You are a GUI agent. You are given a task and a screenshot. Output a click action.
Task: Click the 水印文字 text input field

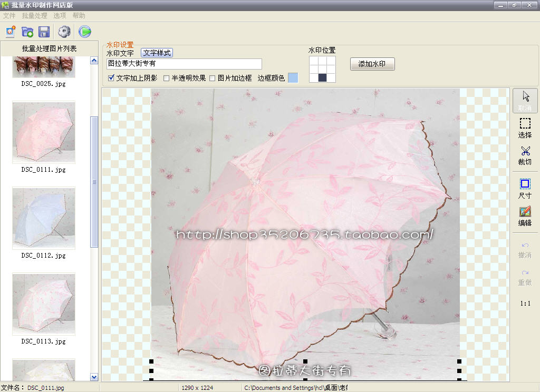(x=184, y=64)
